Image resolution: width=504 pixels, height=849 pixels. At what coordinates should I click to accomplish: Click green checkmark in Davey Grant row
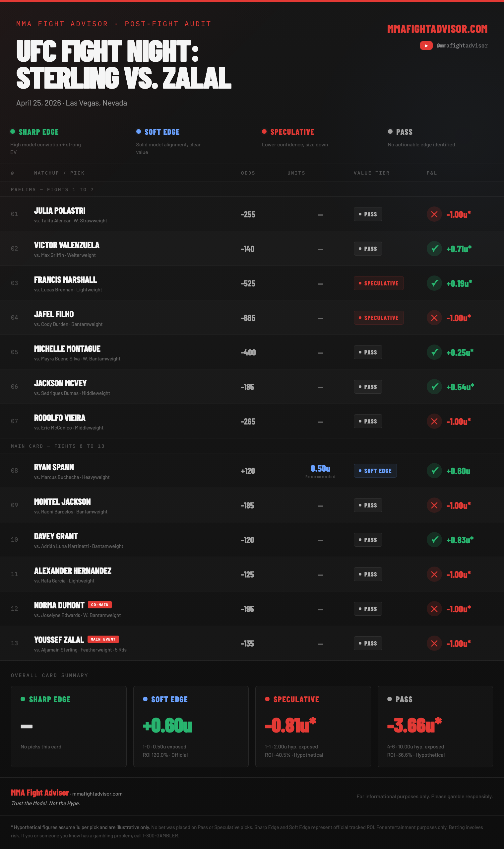pos(434,540)
